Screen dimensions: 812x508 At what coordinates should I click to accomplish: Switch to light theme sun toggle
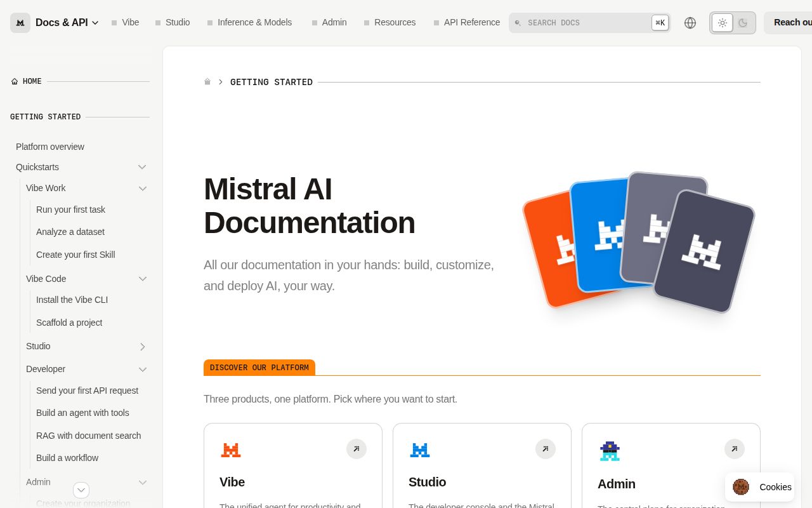click(722, 23)
